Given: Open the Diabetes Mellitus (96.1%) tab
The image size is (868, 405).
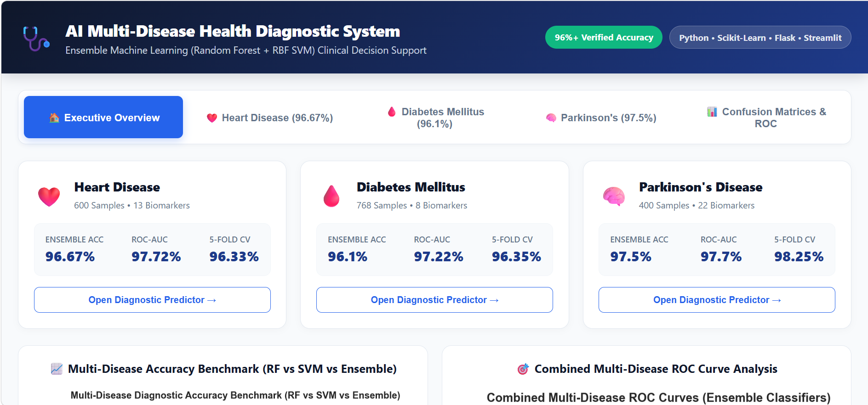Looking at the screenshot, I should tap(435, 118).
